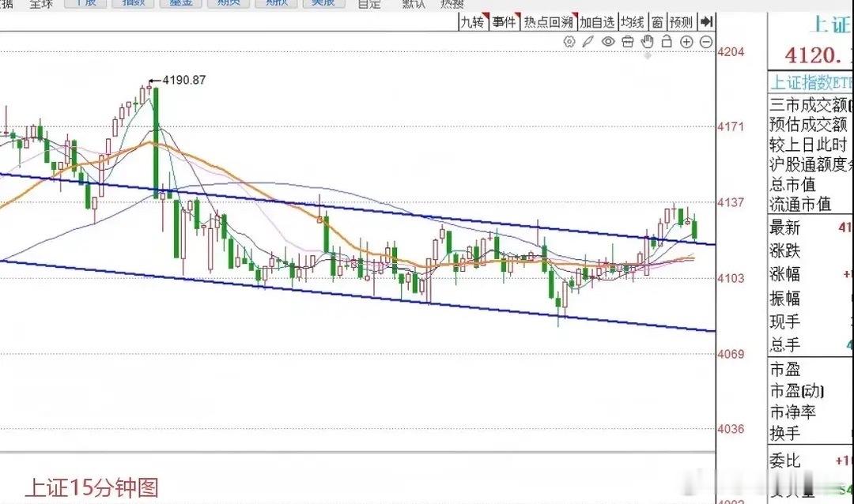Click the 涨跌 quote label

click(x=785, y=250)
